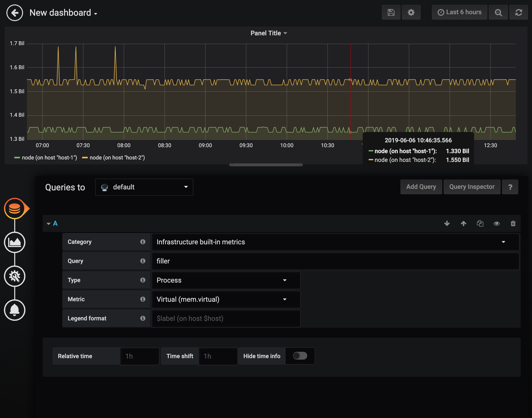This screenshot has height=418, width=532.
Task: Enable the Hide time info switch
Action: pos(300,356)
